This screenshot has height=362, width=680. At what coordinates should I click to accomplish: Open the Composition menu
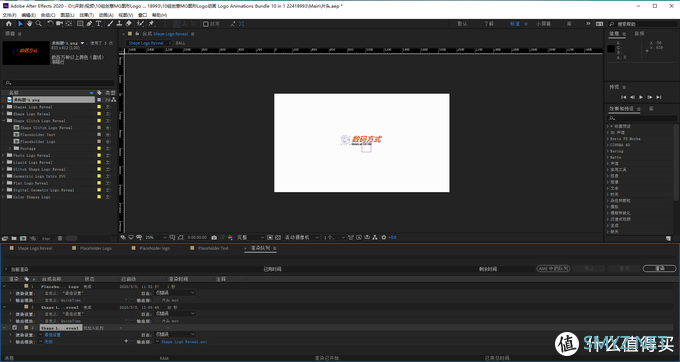pos(48,15)
